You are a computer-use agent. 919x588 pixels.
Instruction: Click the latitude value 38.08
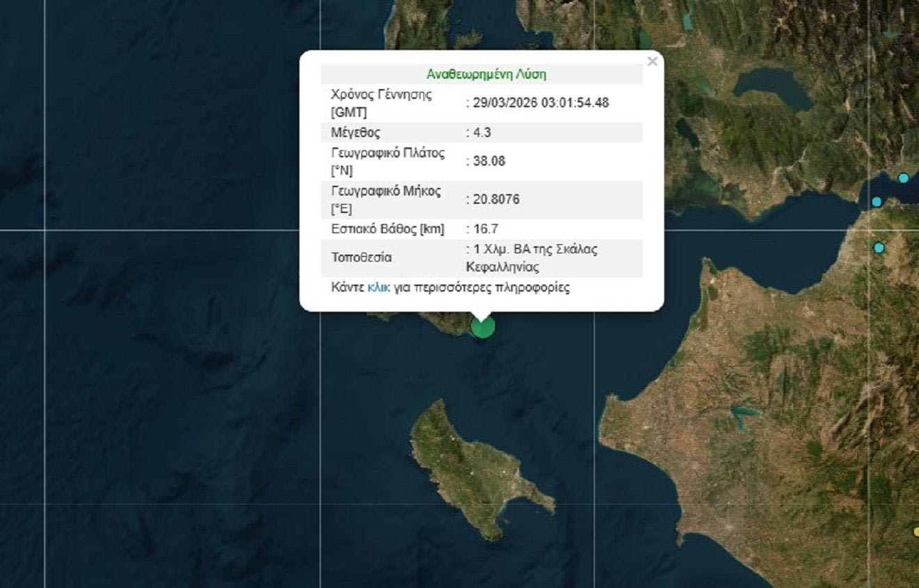click(489, 161)
